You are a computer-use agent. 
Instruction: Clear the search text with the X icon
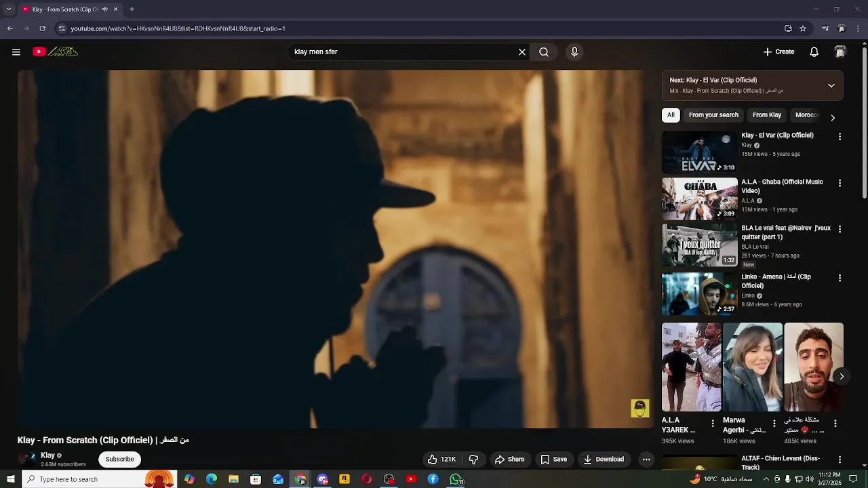click(522, 52)
